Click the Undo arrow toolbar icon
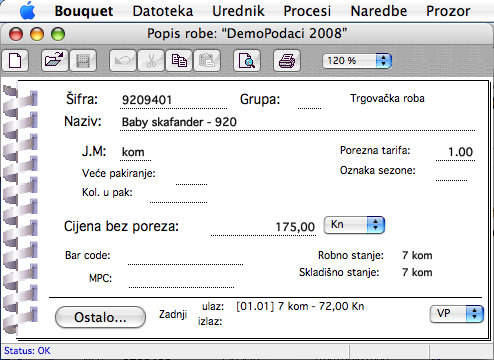The height and width of the screenshot is (360, 494). (123, 61)
